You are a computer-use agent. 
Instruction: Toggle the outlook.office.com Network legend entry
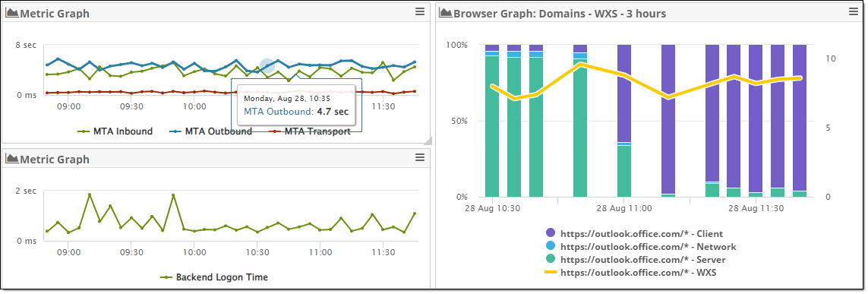[641, 246]
